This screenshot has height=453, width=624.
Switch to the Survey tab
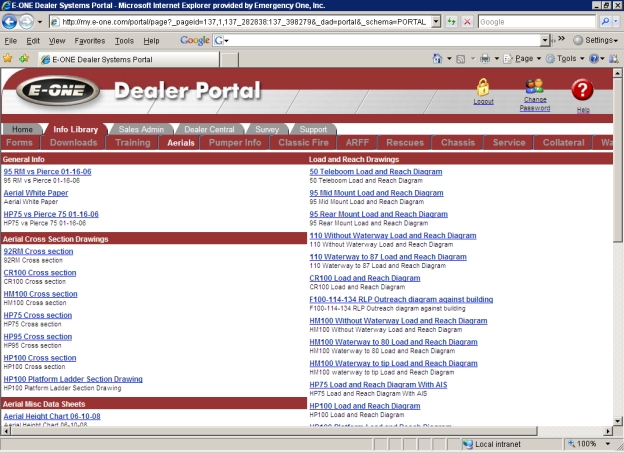coord(267,129)
